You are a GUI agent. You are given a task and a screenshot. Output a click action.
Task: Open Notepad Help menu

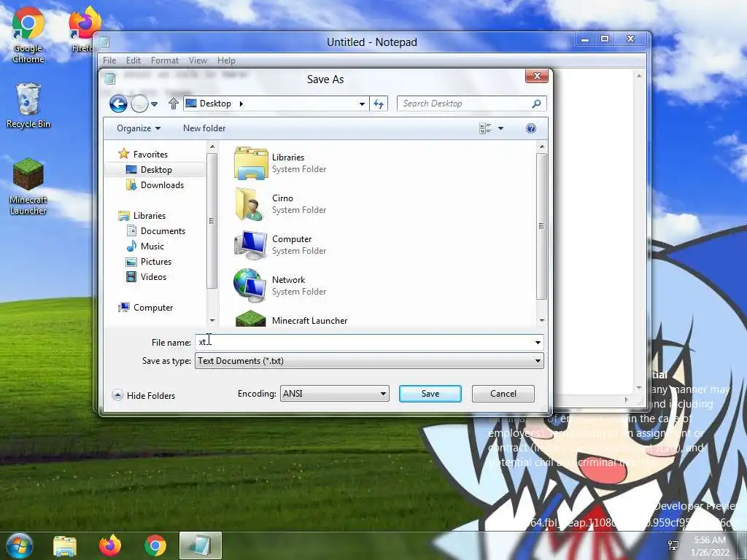click(x=226, y=61)
